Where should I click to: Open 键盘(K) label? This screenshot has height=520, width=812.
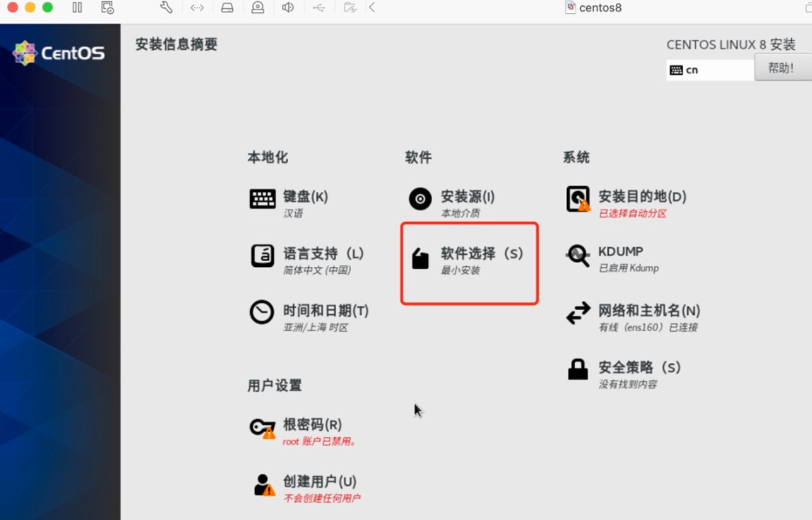[306, 196]
